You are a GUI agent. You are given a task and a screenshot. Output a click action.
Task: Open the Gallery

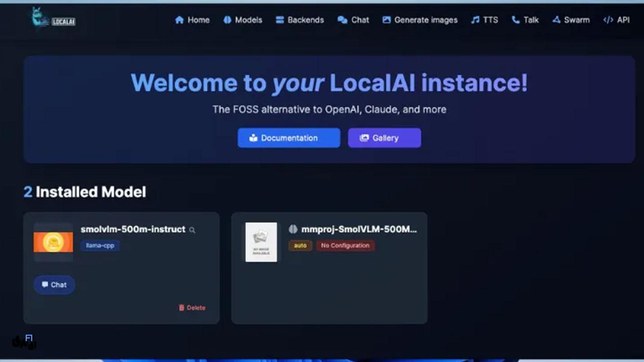384,138
